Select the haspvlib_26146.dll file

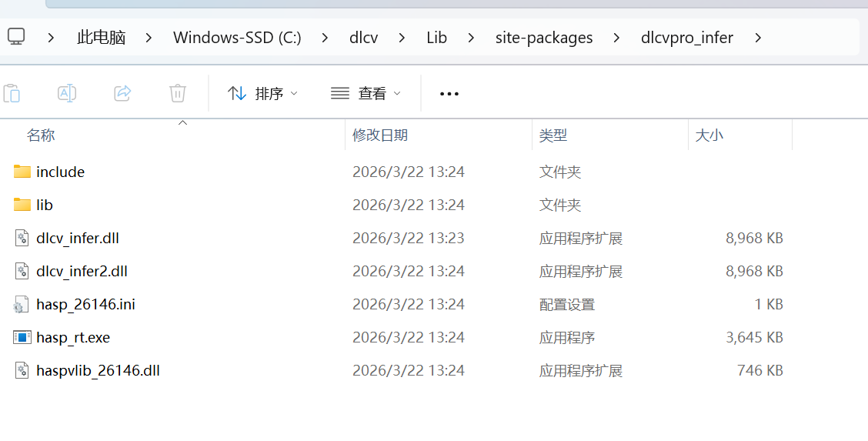98,370
